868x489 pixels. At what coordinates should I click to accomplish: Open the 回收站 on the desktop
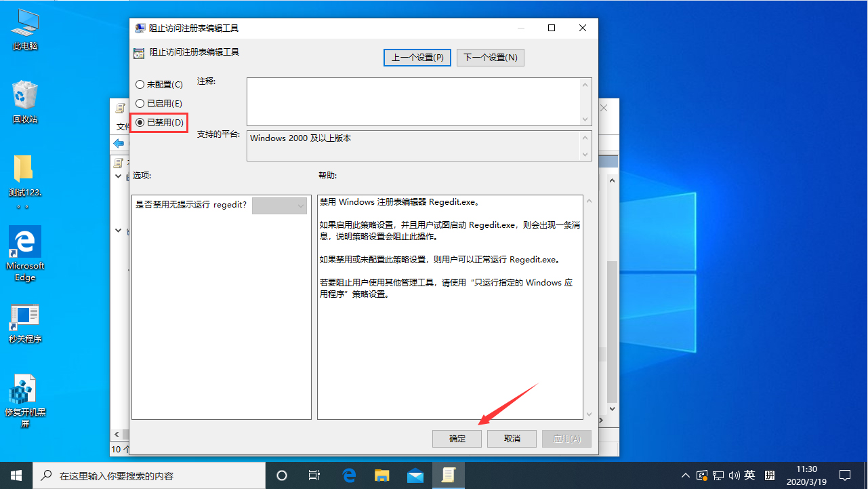click(x=24, y=100)
